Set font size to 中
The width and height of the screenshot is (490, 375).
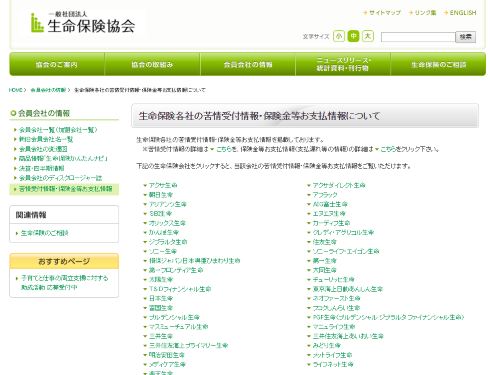(353, 36)
